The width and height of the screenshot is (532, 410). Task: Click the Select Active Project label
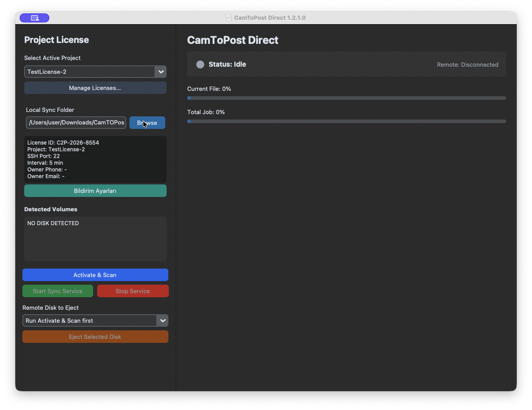point(52,58)
